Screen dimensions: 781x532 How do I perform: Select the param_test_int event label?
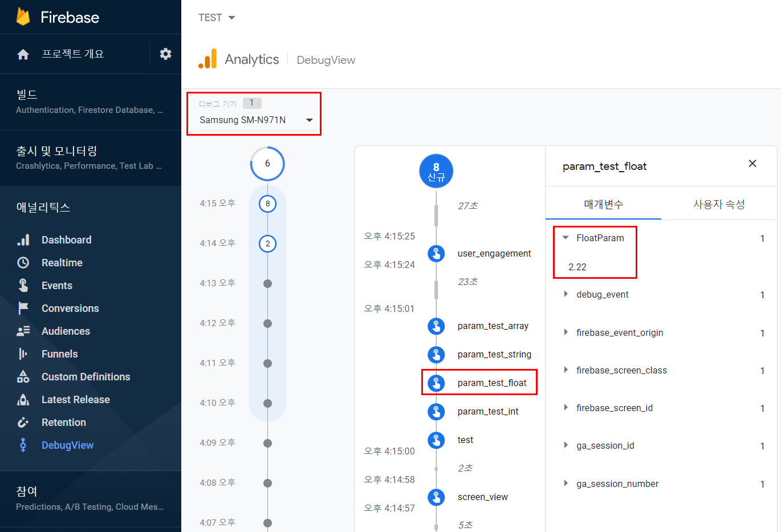[488, 412]
